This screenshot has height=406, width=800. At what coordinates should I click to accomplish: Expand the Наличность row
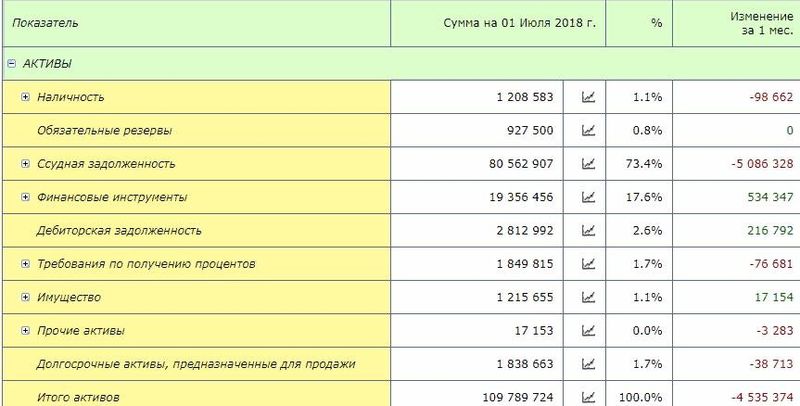26,97
